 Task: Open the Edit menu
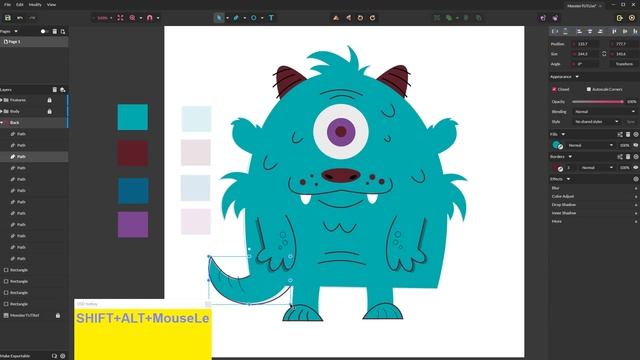pyautogui.click(x=20, y=5)
